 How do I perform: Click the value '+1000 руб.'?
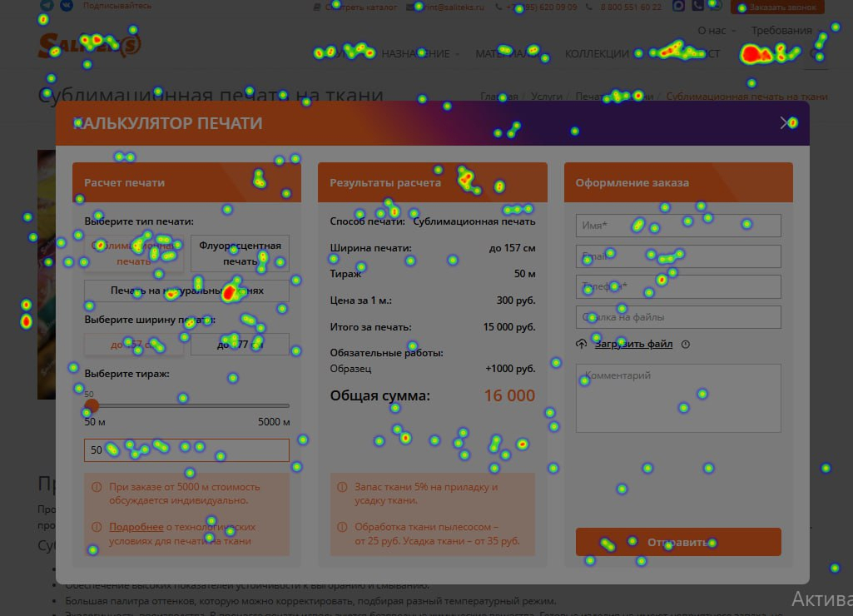[x=510, y=369]
